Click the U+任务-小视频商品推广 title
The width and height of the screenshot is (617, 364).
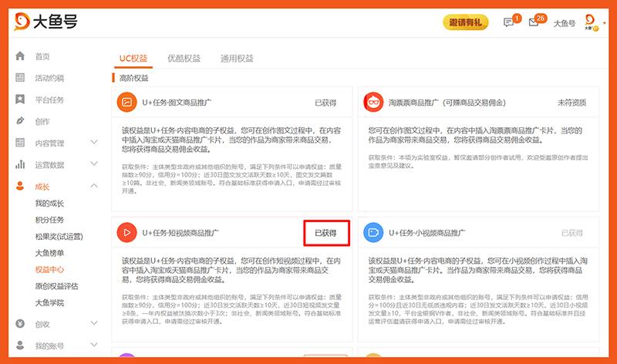[x=427, y=233]
